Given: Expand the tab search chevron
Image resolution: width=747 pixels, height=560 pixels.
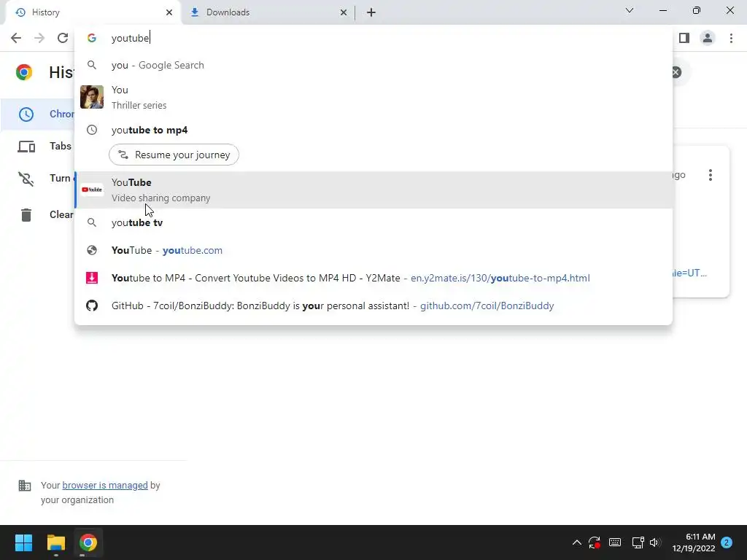Looking at the screenshot, I should [x=630, y=10].
